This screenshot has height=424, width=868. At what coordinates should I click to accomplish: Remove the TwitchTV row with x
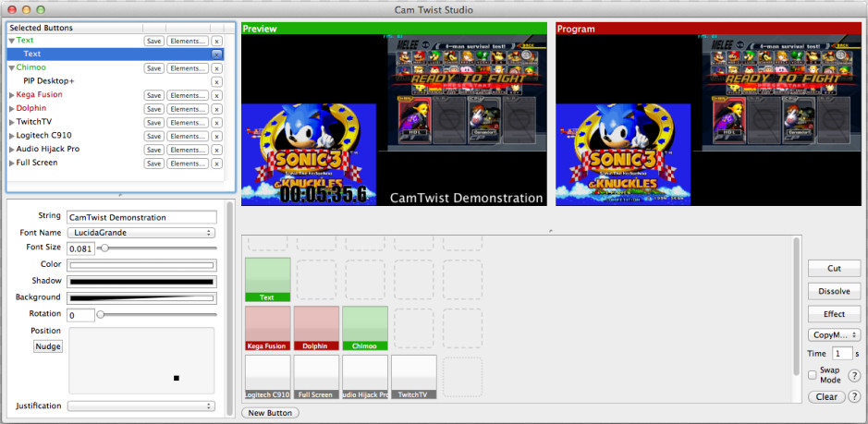coord(217,122)
